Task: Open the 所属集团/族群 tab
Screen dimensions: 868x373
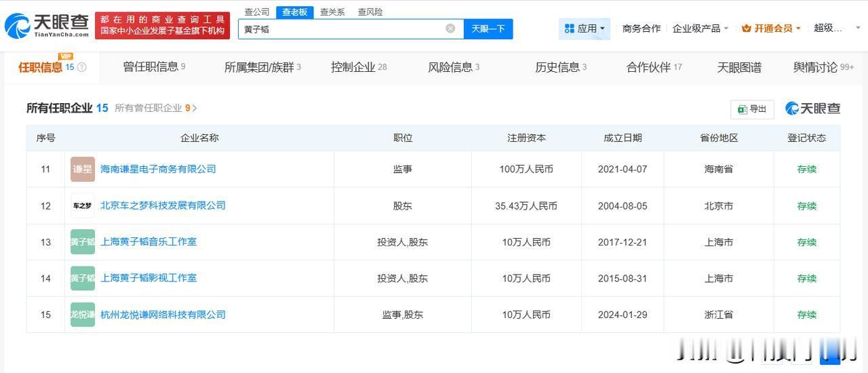Action: coord(262,67)
